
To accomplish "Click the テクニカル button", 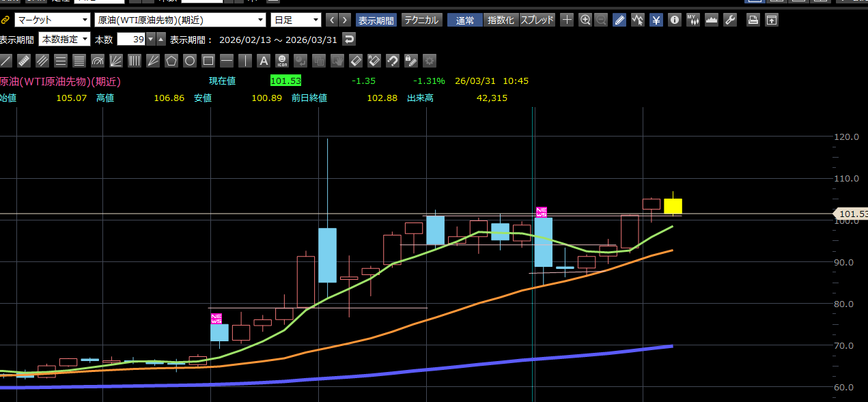I will click(x=421, y=20).
